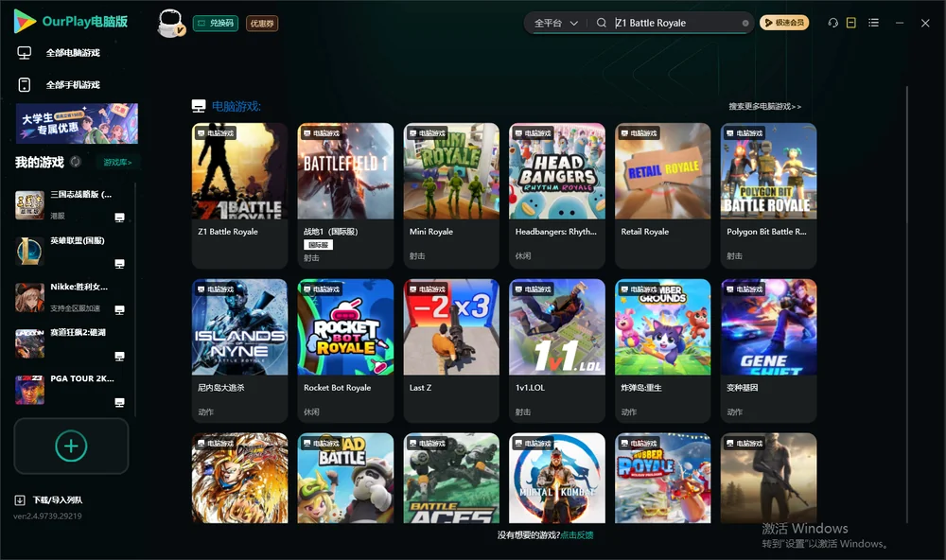
Task: Click the Nikke:胜利女神 game icon
Action: point(29,297)
